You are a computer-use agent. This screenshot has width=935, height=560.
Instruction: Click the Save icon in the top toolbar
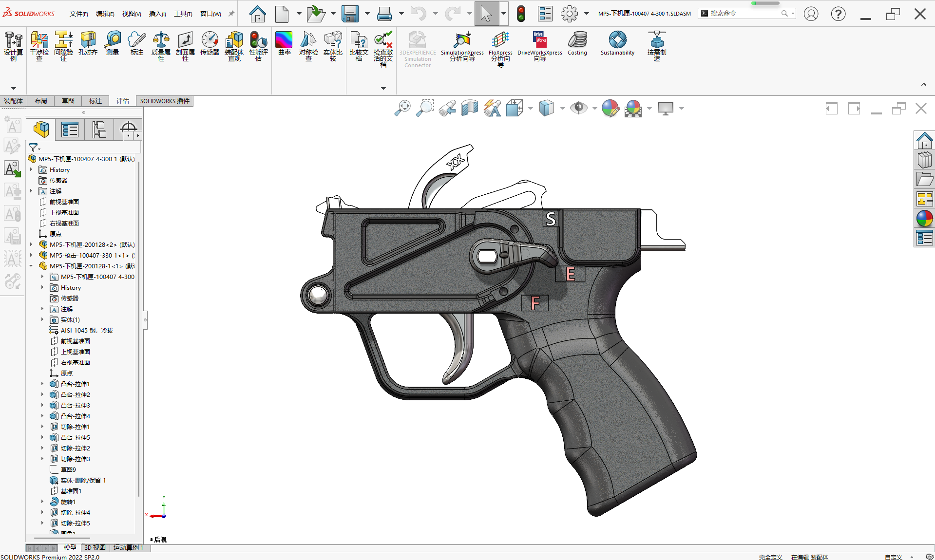[x=350, y=14]
